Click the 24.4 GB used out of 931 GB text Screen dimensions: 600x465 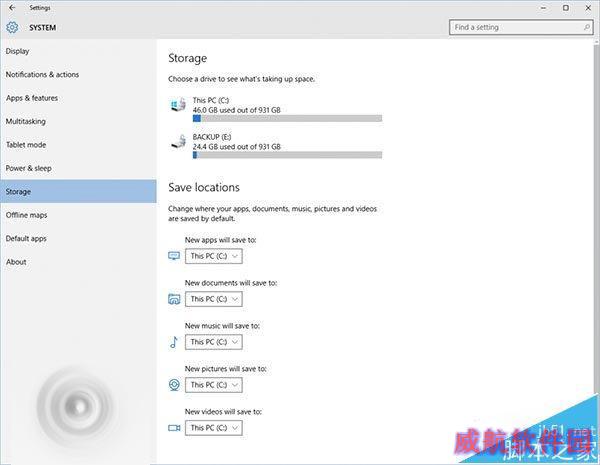click(236, 147)
